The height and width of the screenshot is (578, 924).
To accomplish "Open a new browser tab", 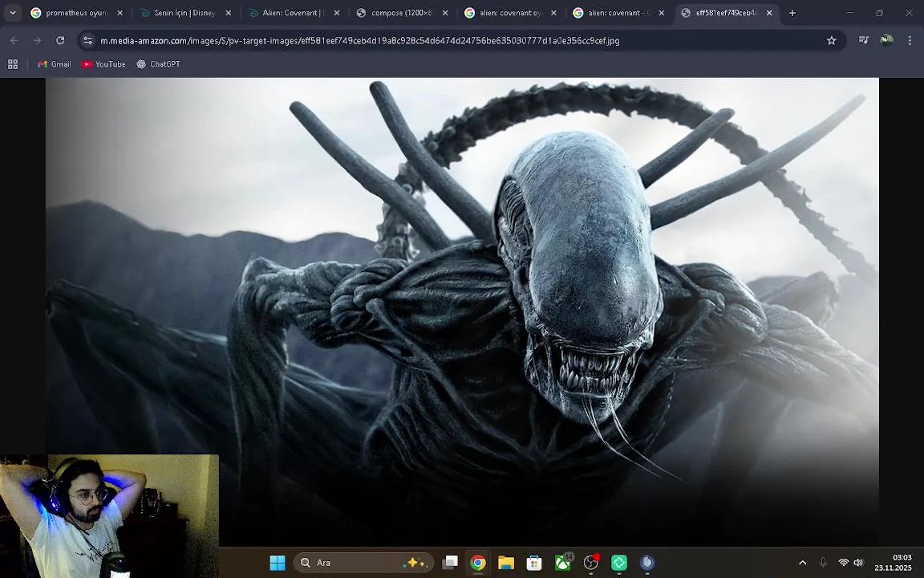I will (x=792, y=12).
